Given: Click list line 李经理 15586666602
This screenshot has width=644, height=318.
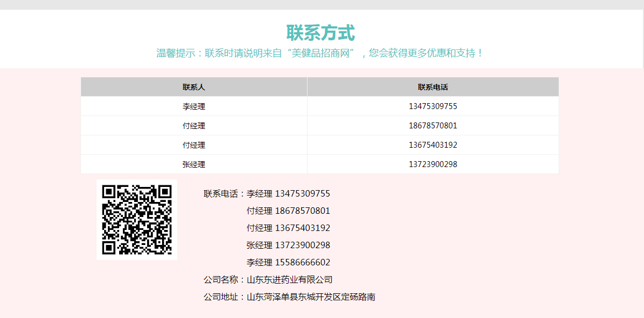Looking at the screenshot, I should [x=289, y=262].
